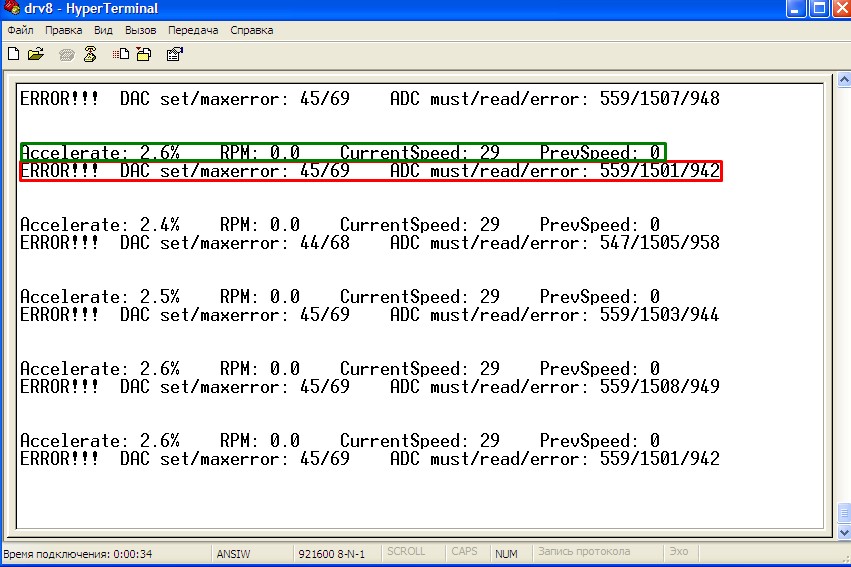Click the connection time status 0:00:34
This screenshot has height=567, width=851.
(x=78, y=554)
